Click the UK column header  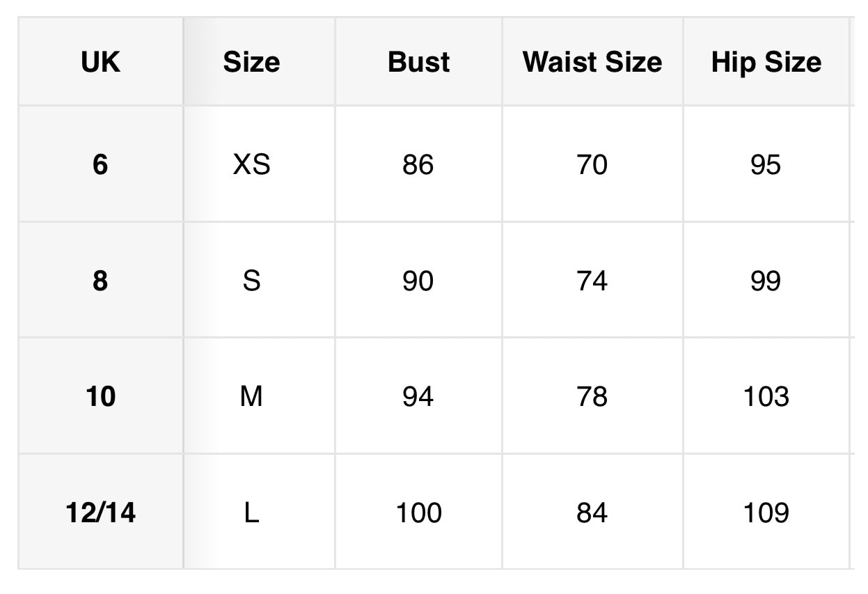[x=100, y=62]
